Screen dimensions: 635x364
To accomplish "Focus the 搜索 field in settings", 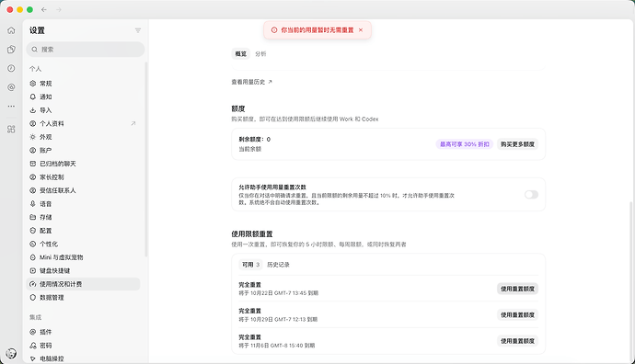I will (x=86, y=50).
